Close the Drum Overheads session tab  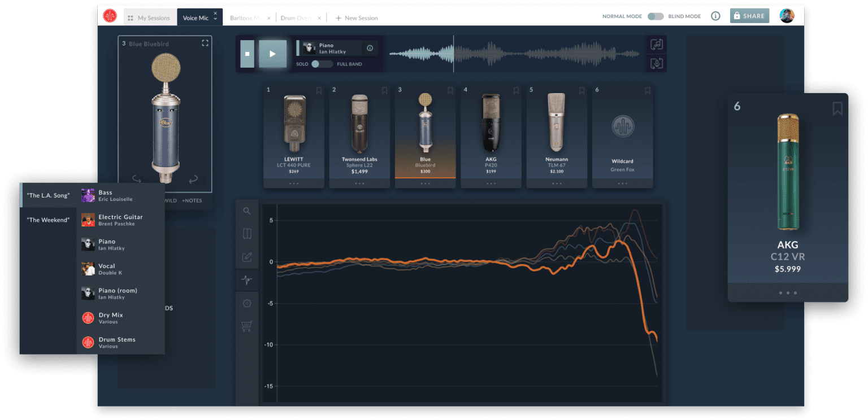click(x=319, y=18)
